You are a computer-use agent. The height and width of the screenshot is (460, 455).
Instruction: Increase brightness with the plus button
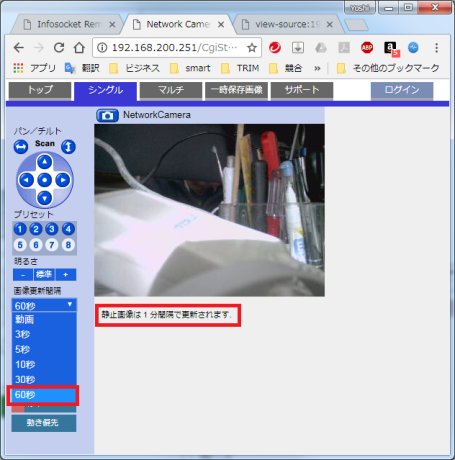click(x=66, y=275)
